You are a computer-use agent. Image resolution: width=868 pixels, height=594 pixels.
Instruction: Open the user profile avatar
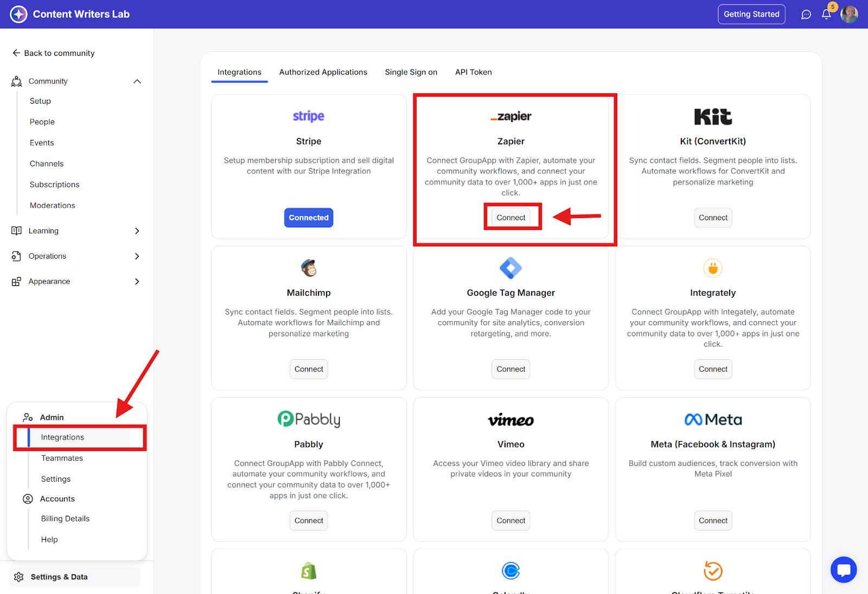click(x=849, y=14)
